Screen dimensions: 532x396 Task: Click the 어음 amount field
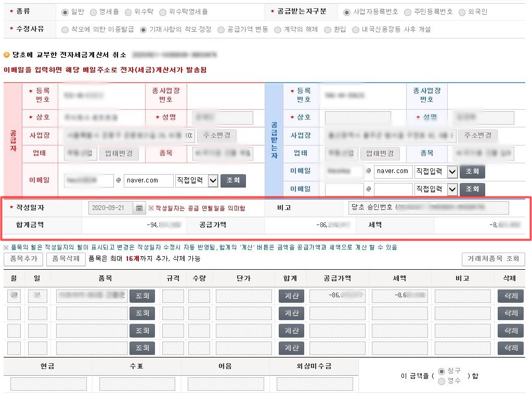click(x=226, y=384)
